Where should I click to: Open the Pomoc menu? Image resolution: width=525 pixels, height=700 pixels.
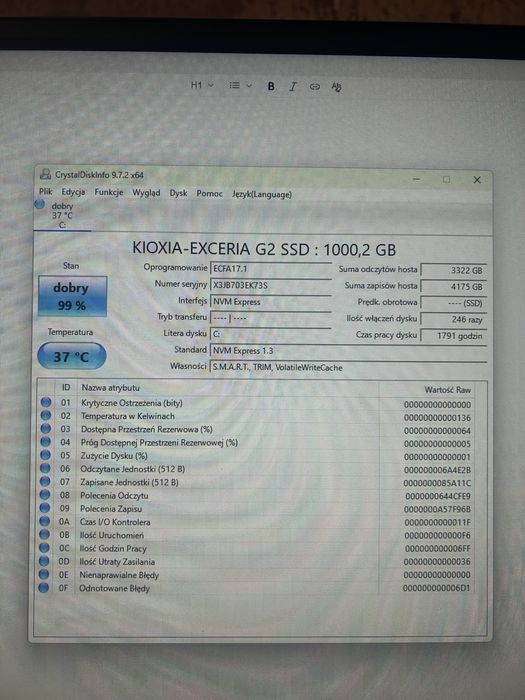209,194
